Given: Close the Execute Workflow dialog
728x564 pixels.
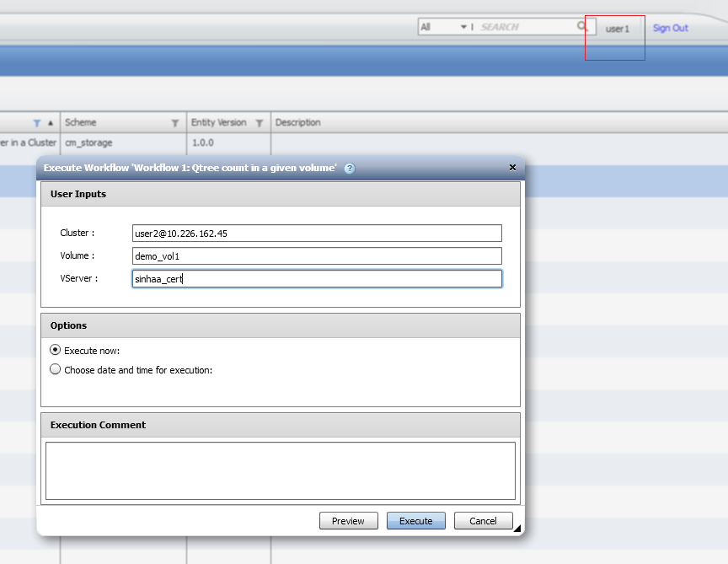Looking at the screenshot, I should coord(512,167).
